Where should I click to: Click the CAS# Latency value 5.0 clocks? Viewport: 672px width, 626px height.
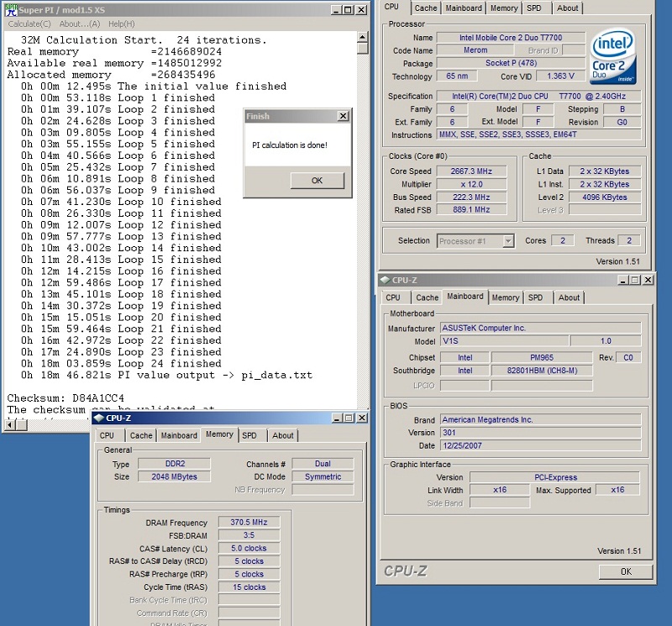249,549
